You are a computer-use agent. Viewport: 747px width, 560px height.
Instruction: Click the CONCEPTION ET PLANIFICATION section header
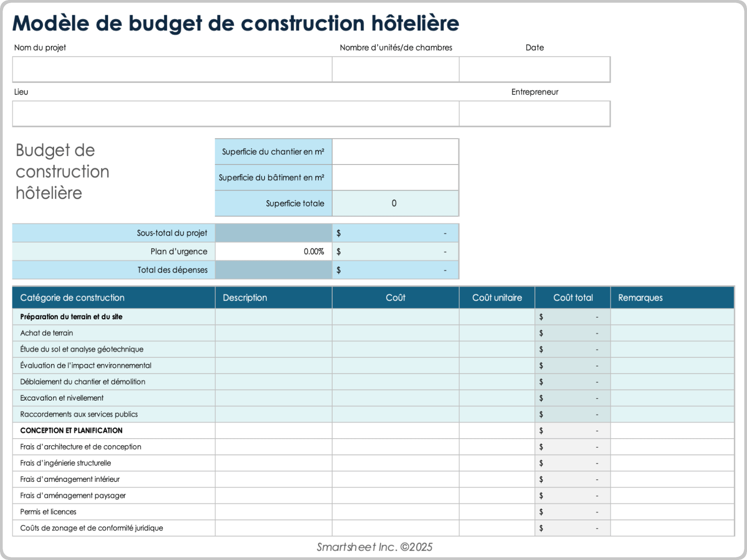tap(71, 430)
